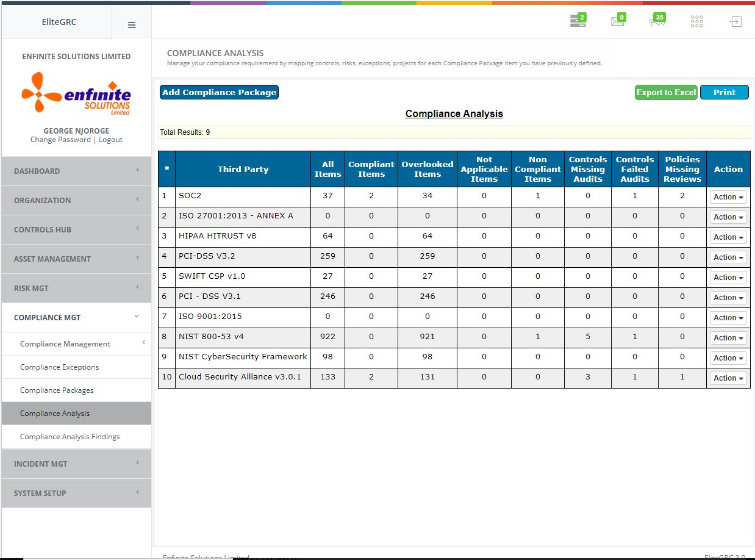
Task: Click the Compliance Analysis underlined heading
Action: tap(454, 114)
